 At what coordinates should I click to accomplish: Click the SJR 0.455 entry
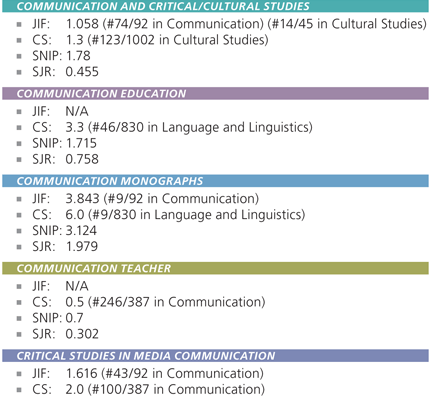(x=65, y=72)
